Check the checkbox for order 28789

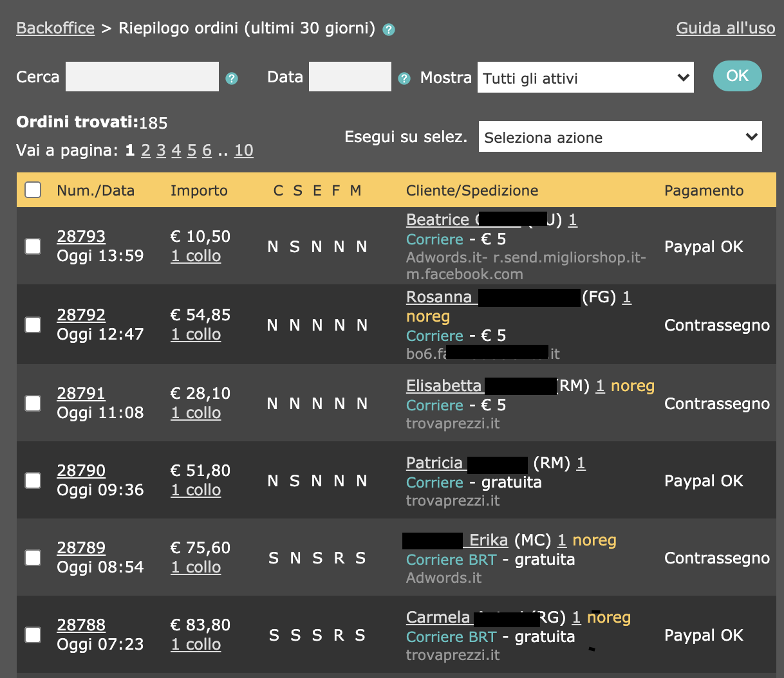coord(33,558)
